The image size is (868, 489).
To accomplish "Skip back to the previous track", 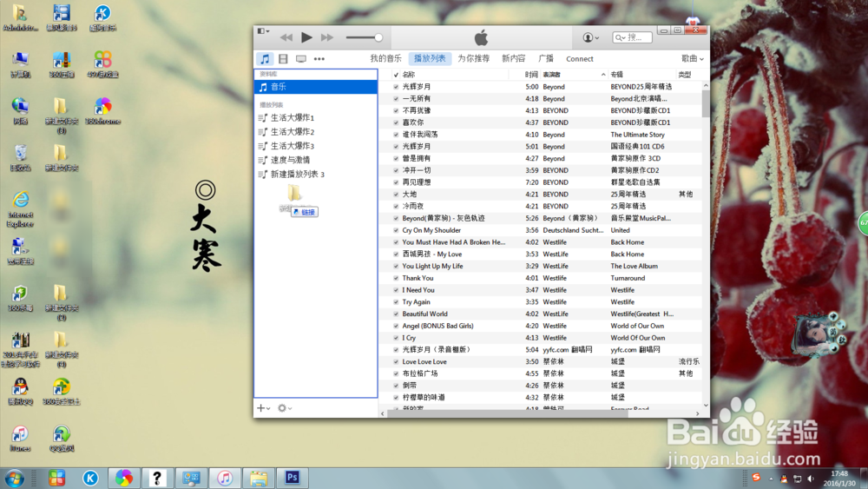I will pos(286,37).
